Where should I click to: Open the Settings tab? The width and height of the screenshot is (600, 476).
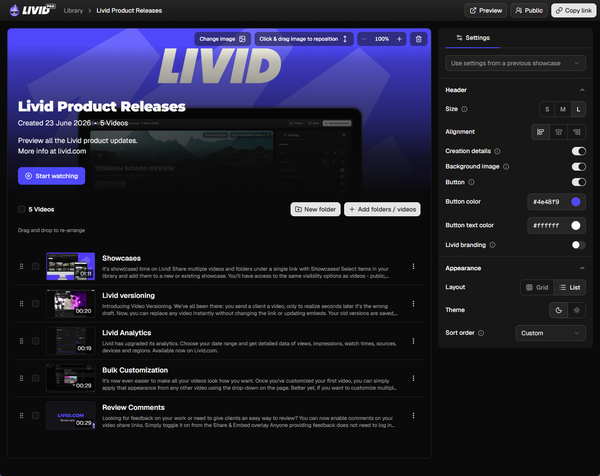473,38
